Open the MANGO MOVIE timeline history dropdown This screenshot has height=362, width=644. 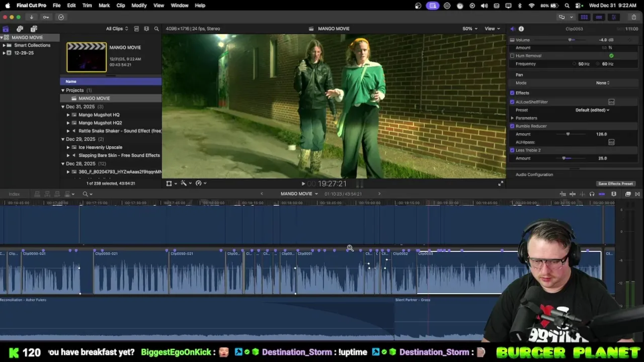299,194
